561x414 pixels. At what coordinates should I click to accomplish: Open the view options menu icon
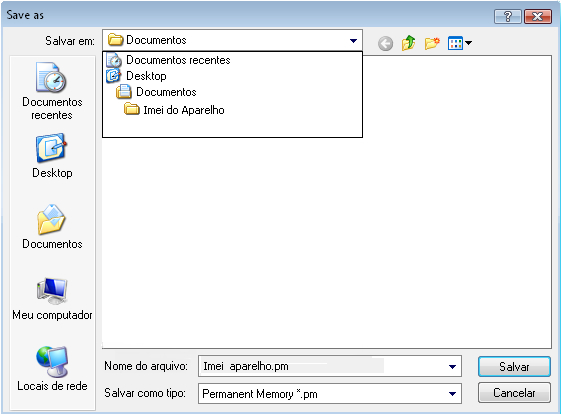(x=460, y=43)
